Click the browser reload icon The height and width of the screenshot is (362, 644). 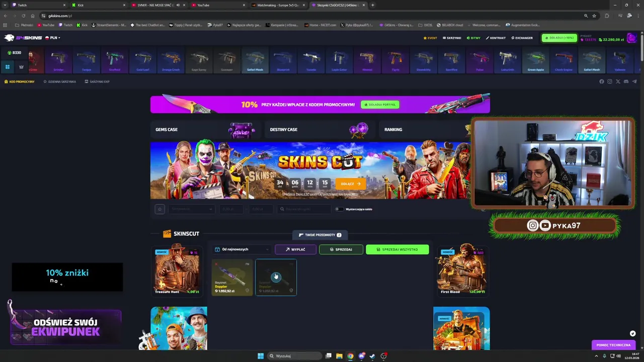click(23, 16)
